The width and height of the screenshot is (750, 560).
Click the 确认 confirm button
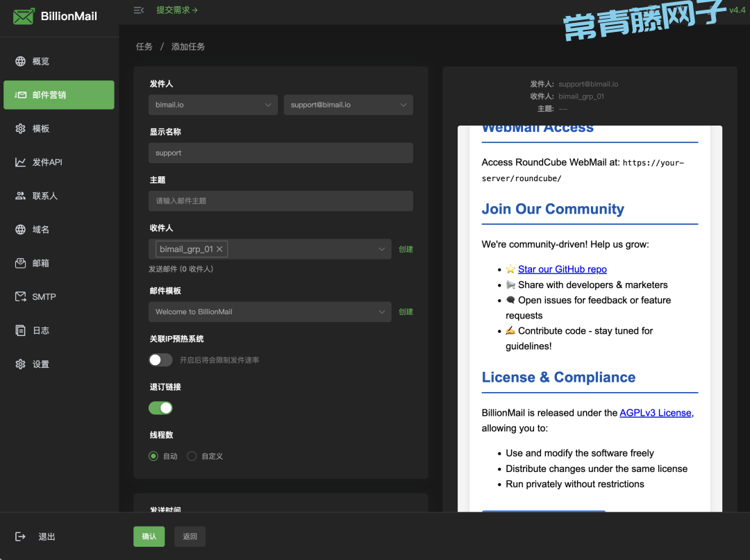[149, 536]
